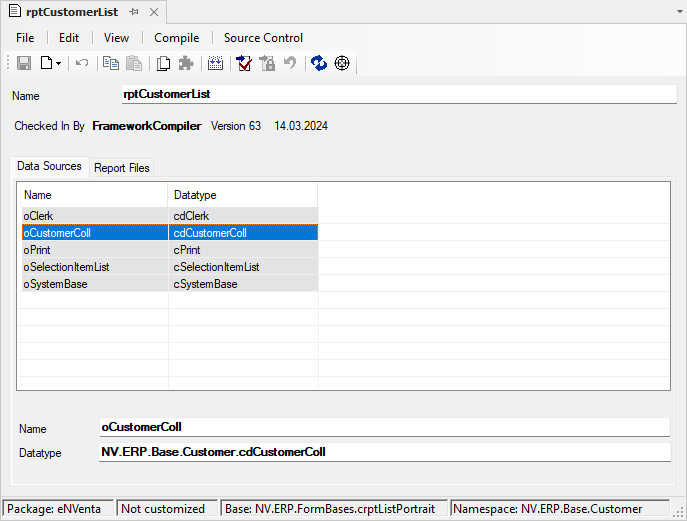Close the rptCustomerList tab
Screen dimensions: 687x521
[x=154, y=12]
